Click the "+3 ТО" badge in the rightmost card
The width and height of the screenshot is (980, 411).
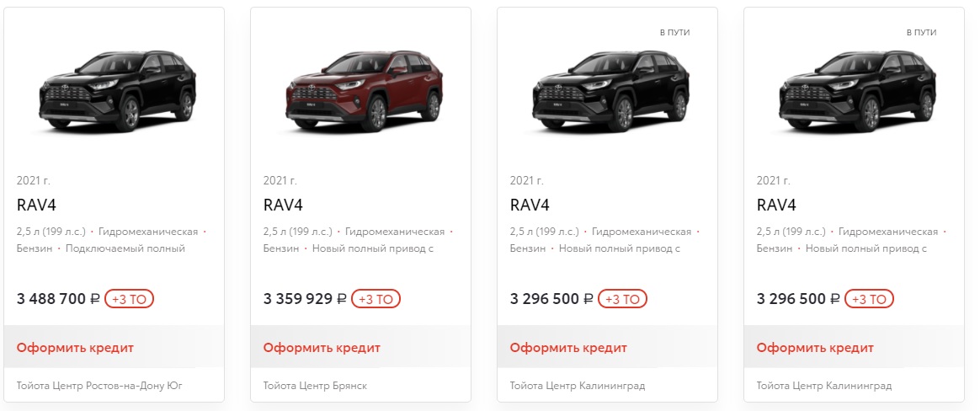pyautogui.click(x=870, y=298)
